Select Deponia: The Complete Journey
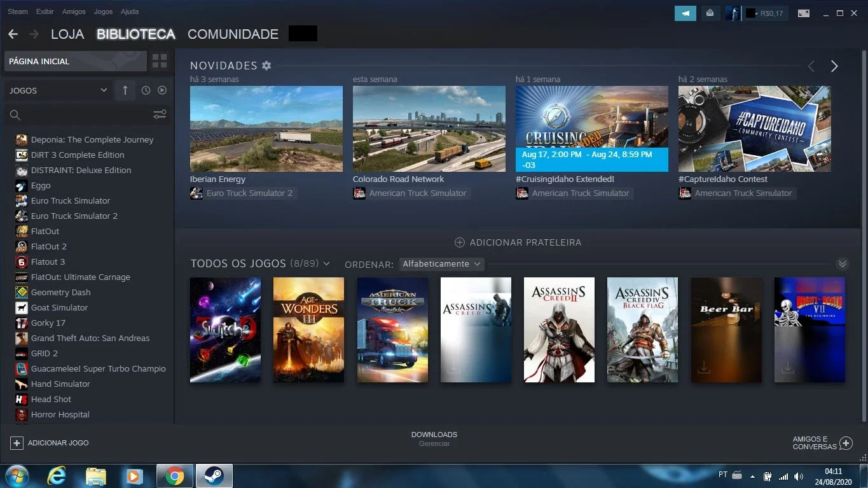Viewport: 868px width, 488px height. tap(92, 139)
